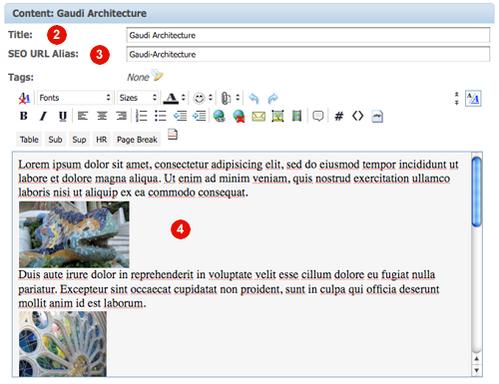Image resolution: width=499 pixels, height=384 pixels.
Task: Toggle underline formatting button
Action: [x=62, y=116]
